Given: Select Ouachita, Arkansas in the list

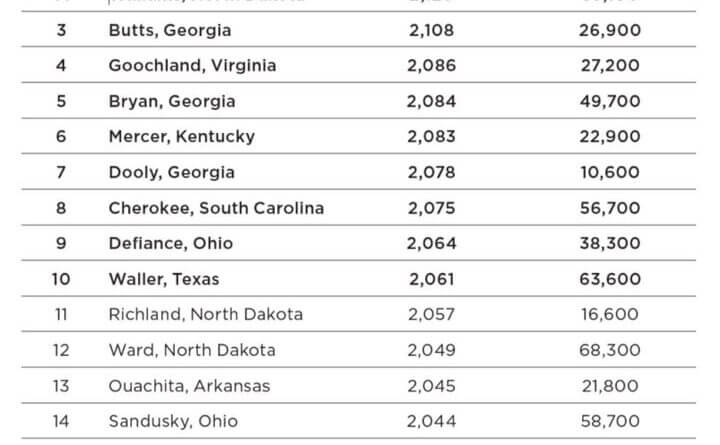Looking at the screenshot, I should 189,386.
